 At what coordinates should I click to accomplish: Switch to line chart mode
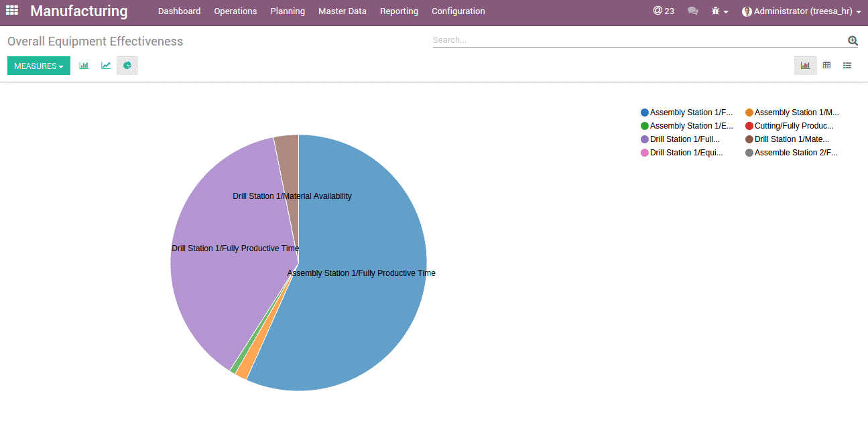point(106,66)
